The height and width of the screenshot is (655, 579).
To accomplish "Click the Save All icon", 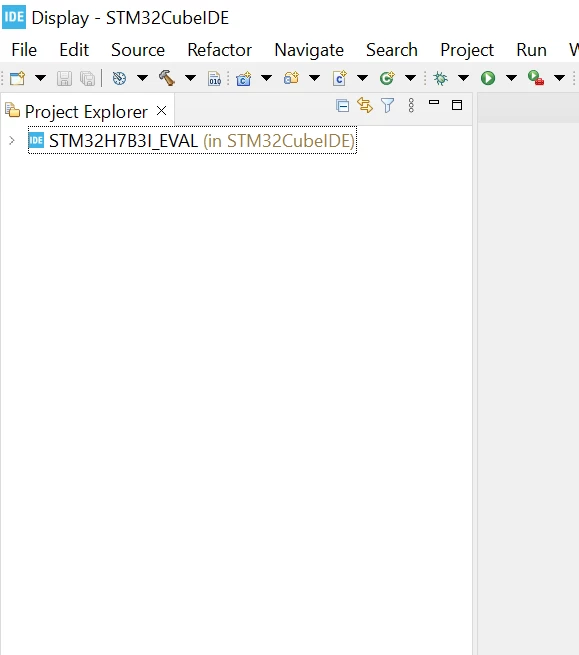I will tap(88, 79).
